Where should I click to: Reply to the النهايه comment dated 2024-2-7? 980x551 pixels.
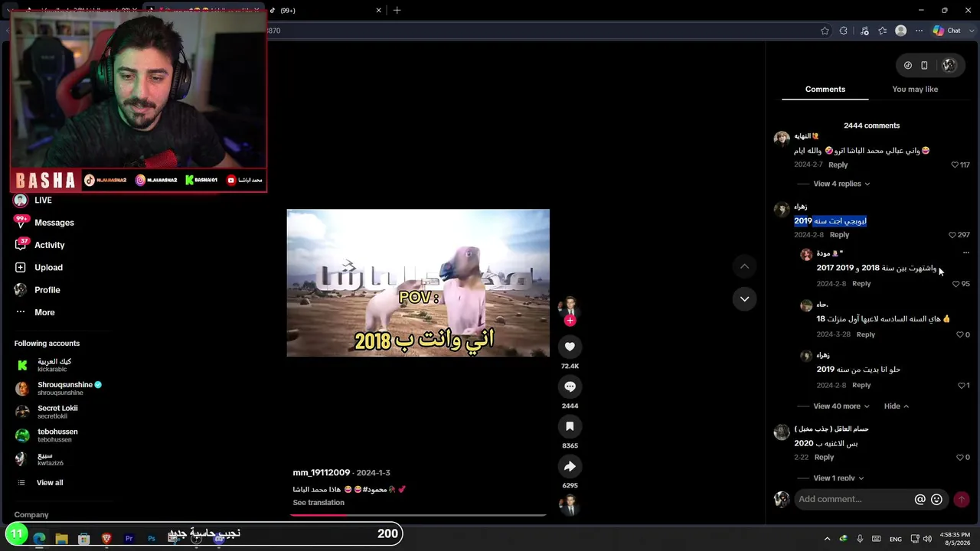(838, 165)
